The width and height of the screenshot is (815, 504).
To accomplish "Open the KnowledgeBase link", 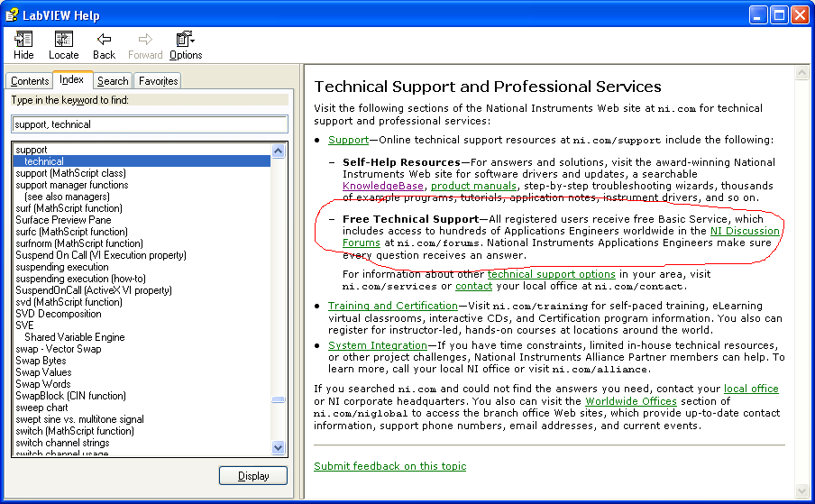I will [383, 186].
